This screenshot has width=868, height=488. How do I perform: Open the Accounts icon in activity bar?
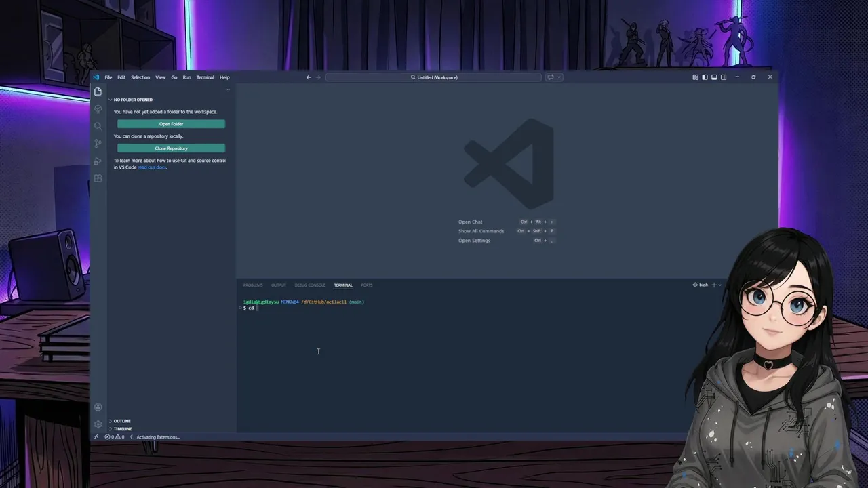click(98, 407)
